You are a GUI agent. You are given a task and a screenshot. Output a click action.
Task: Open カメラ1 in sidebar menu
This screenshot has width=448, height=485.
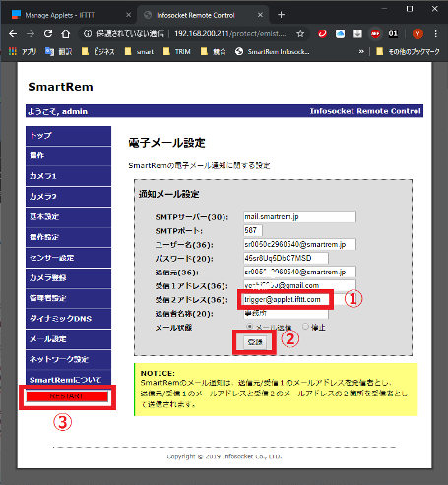(x=68, y=176)
